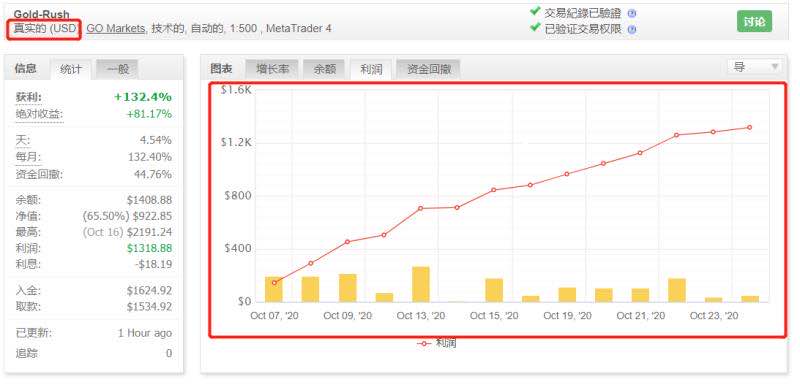The width and height of the screenshot is (800, 390).
Task: Click the $1534.92 withdrawals value
Action: pos(149,307)
